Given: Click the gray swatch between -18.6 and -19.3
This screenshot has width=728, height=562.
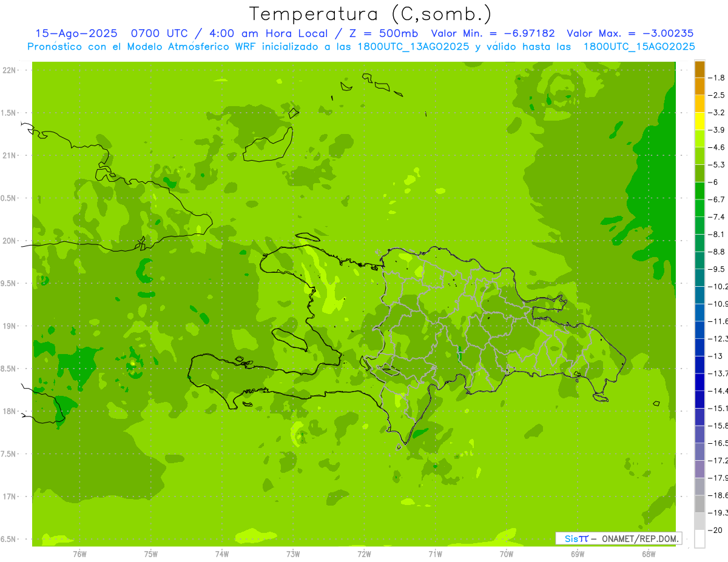Looking at the screenshot, I should click(x=700, y=504).
